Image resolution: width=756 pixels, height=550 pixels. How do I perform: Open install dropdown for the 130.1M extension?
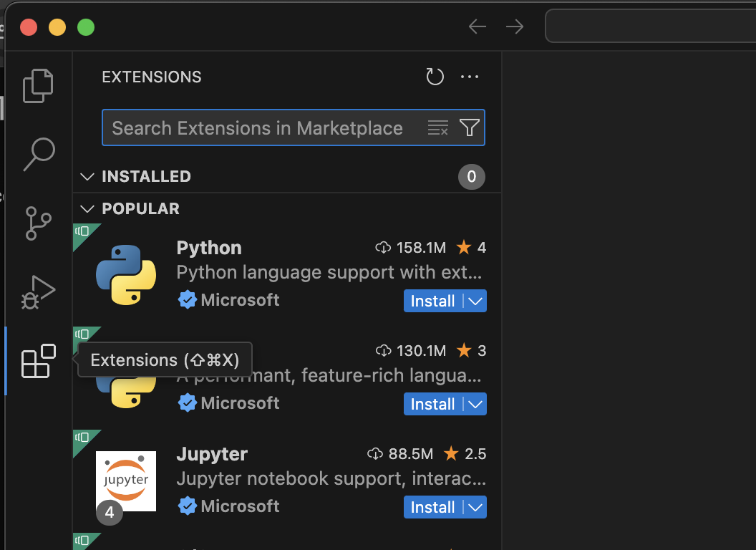(x=475, y=405)
